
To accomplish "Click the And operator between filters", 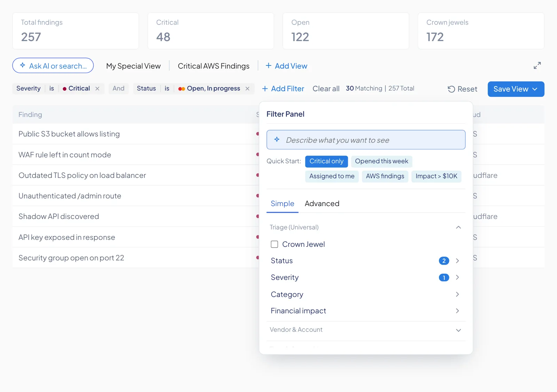I will [118, 88].
